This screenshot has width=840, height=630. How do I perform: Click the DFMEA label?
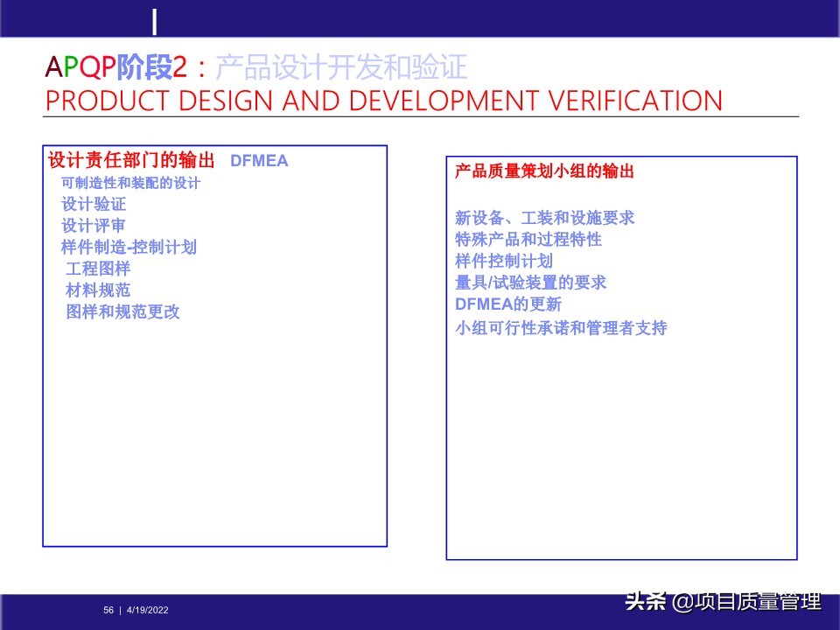tap(260, 161)
